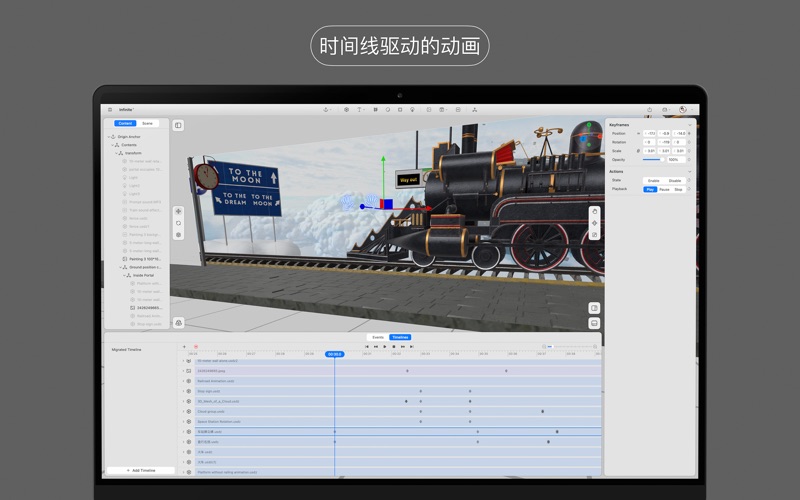Screen dimensions: 800x500
Task: Switch to the Scene tab
Action: coord(148,123)
